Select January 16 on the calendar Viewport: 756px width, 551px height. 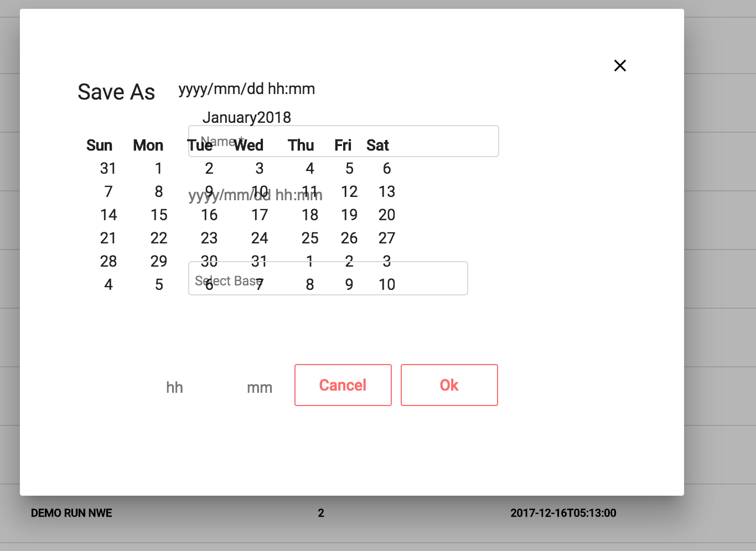[209, 215]
